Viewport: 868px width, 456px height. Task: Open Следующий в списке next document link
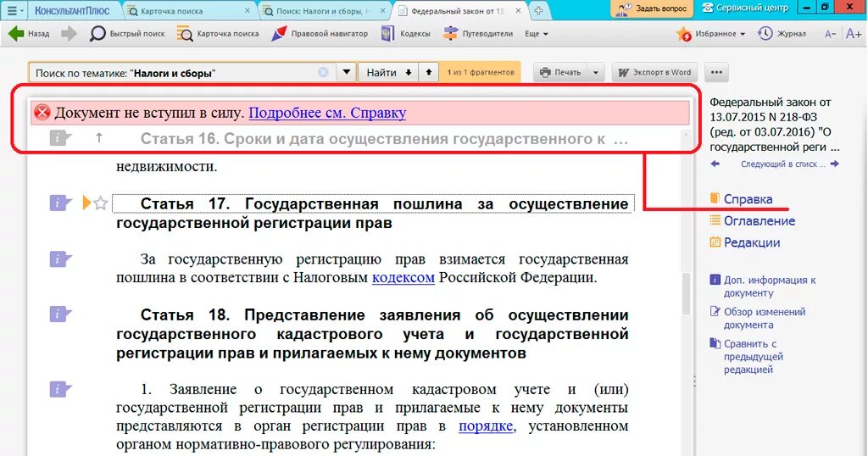790,164
